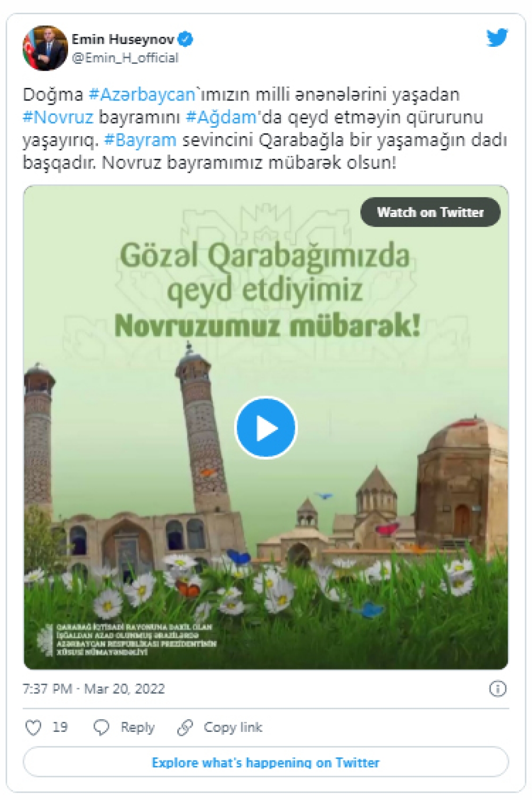Click the Twitter bird logo

coord(497,38)
